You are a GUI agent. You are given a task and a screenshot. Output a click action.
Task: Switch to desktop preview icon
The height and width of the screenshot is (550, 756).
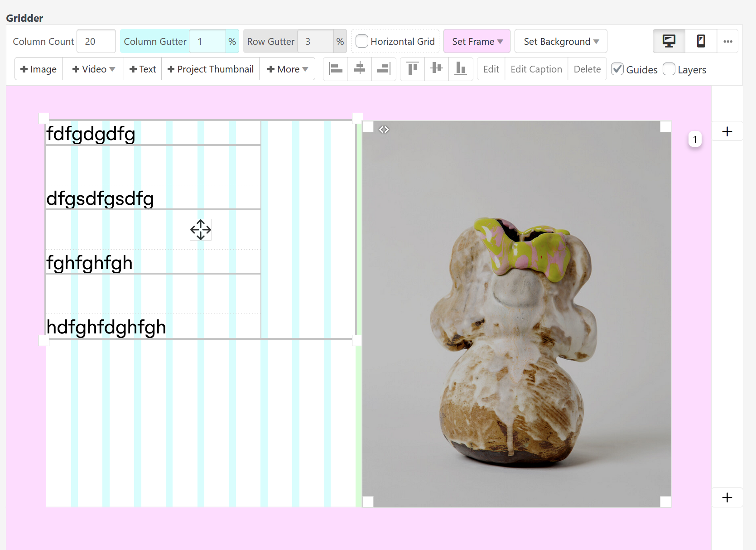click(x=669, y=41)
